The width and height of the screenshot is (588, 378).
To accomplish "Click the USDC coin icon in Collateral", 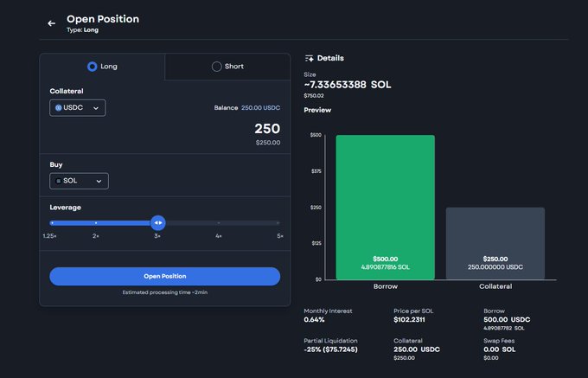I will (58, 107).
